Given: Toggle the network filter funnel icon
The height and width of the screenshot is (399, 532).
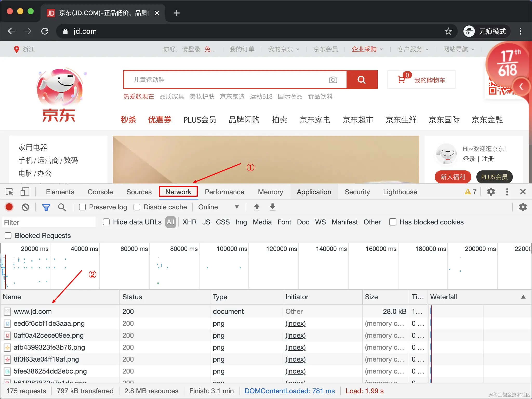Looking at the screenshot, I should coord(46,207).
